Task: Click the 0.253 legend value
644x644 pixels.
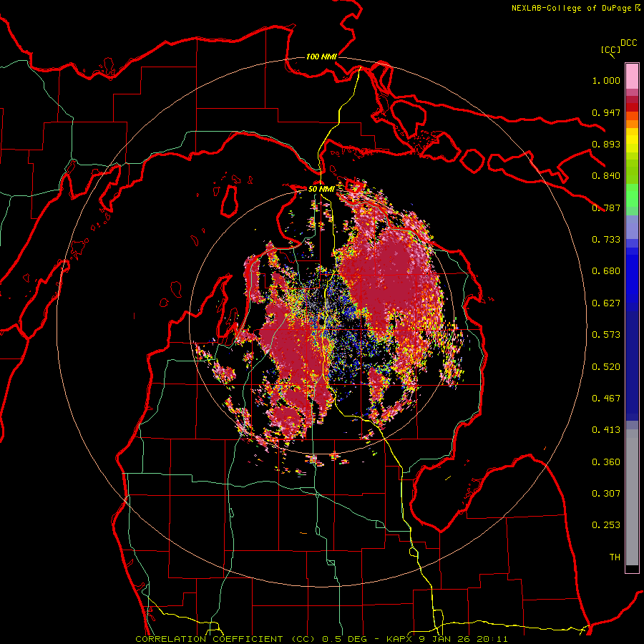Action: (x=606, y=525)
